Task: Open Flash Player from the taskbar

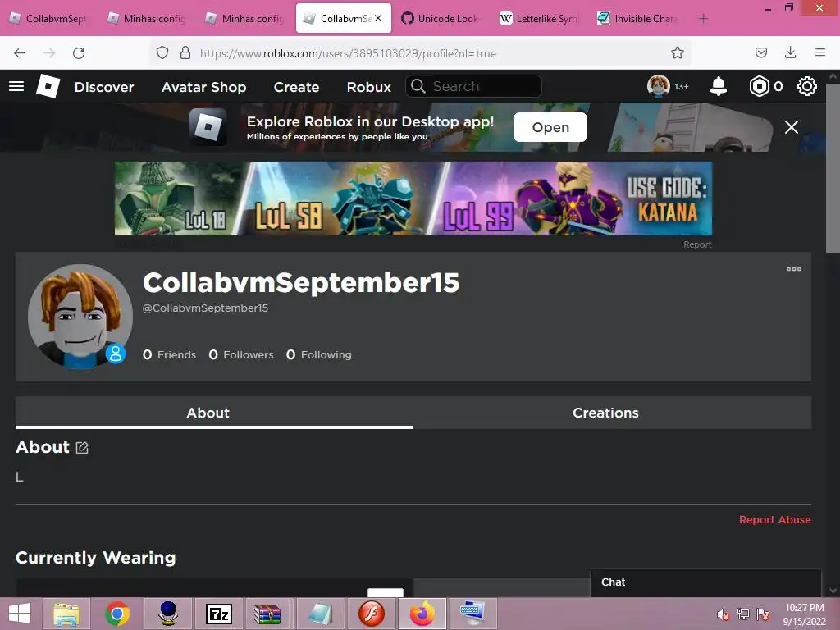Action: pos(372,614)
